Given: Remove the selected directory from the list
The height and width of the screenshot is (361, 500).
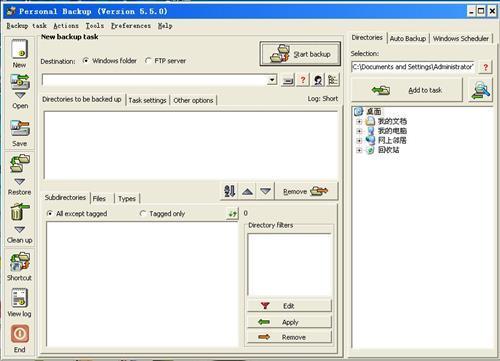Looking at the screenshot, I should pyautogui.click(x=306, y=191).
